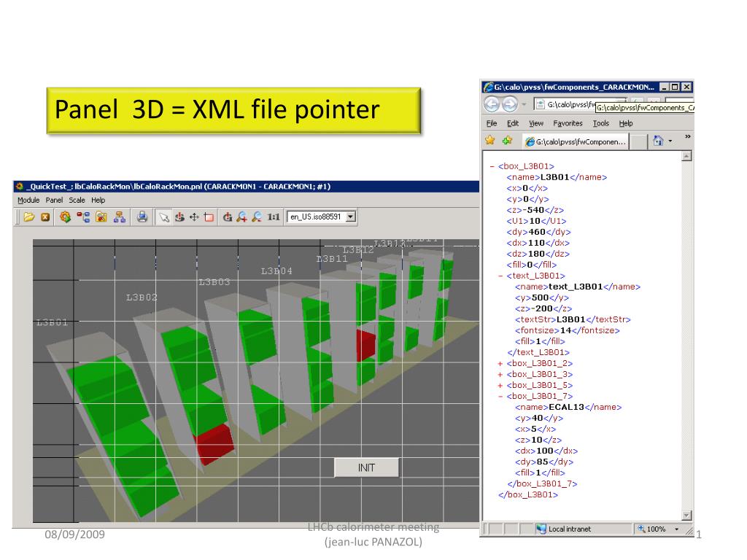Click the INIT button
Image resolution: width=747 pixels, height=560 pixels.
[x=366, y=467]
